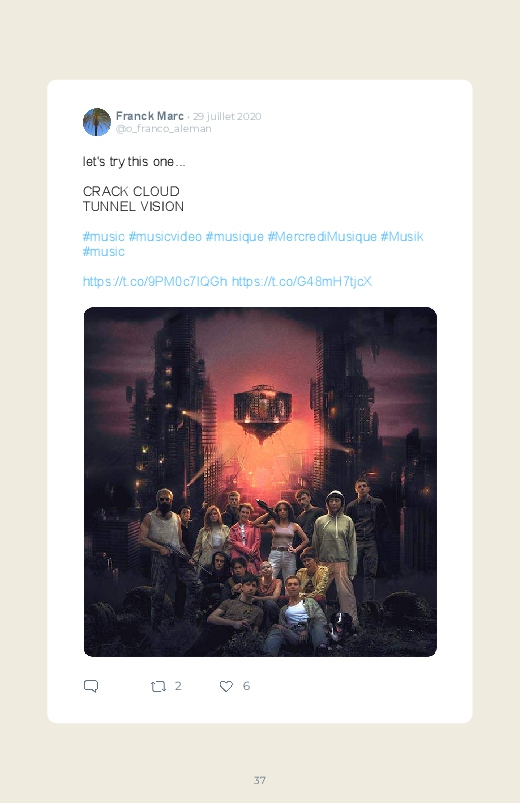Image resolution: width=520 pixels, height=803 pixels.
Task: Click the reply speech bubble icon
Action: (91, 686)
